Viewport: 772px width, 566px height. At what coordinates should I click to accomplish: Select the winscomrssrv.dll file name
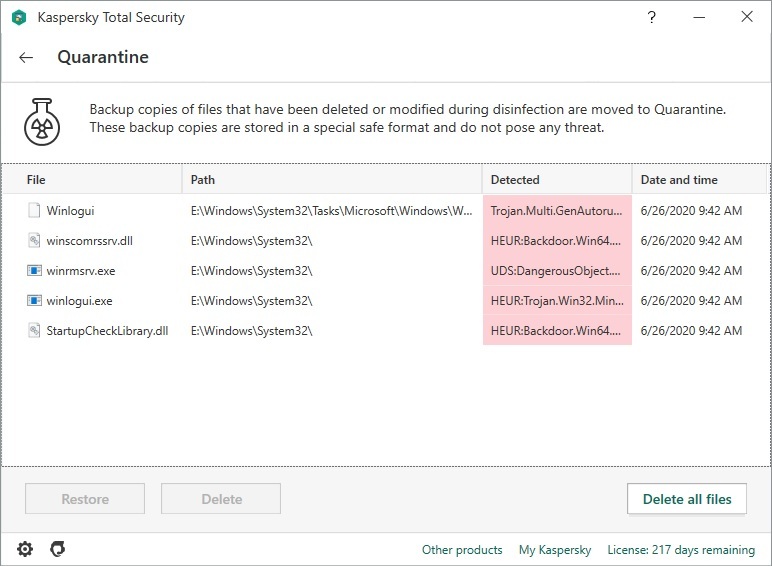point(90,241)
